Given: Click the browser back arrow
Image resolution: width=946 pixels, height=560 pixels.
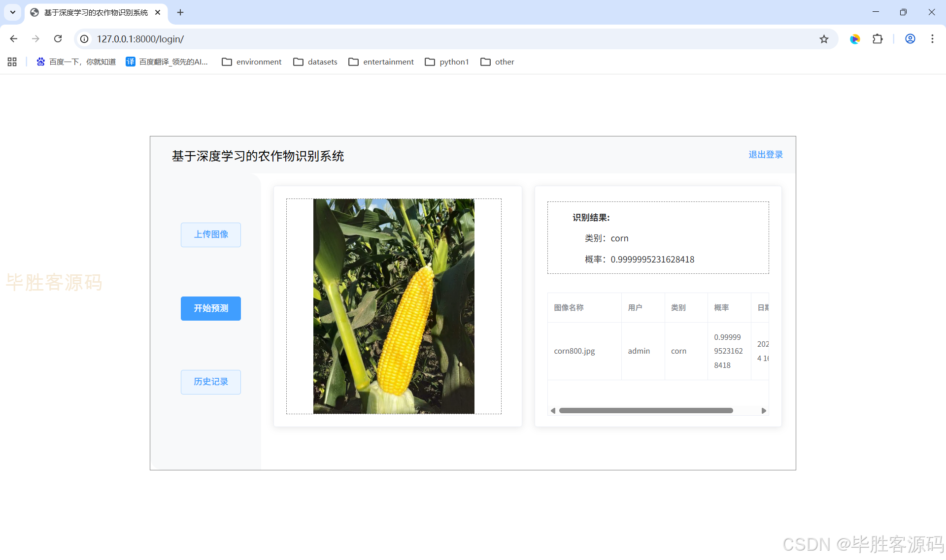Looking at the screenshot, I should pos(14,39).
